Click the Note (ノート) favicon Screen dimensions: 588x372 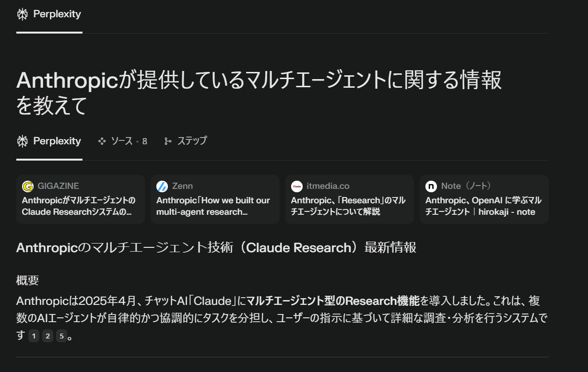[x=431, y=186]
